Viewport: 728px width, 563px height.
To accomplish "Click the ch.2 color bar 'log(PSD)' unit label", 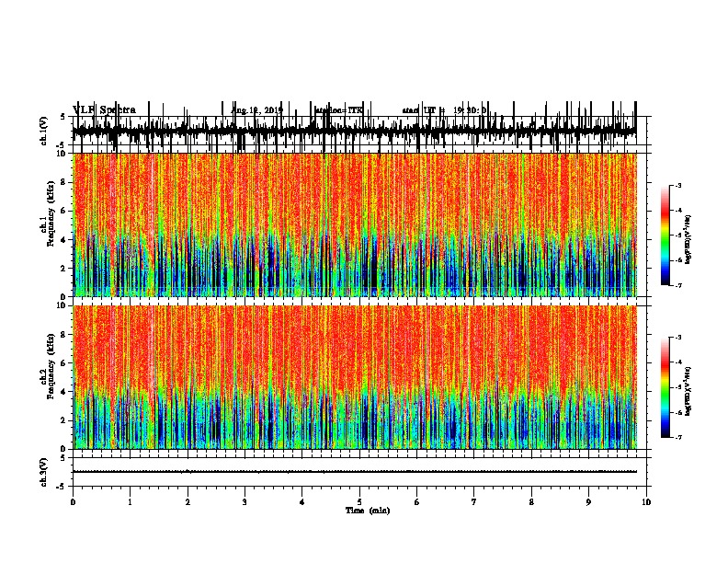I will (x=688, y=391).
